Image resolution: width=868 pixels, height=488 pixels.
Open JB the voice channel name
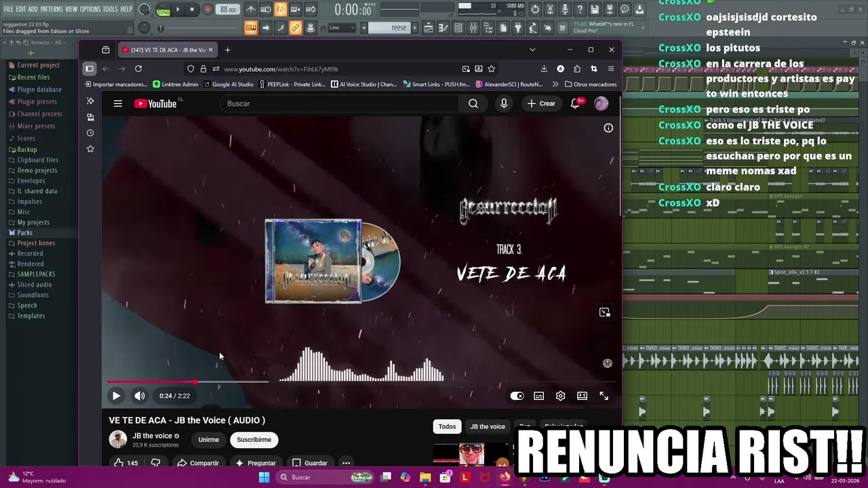tap(152, 436)
